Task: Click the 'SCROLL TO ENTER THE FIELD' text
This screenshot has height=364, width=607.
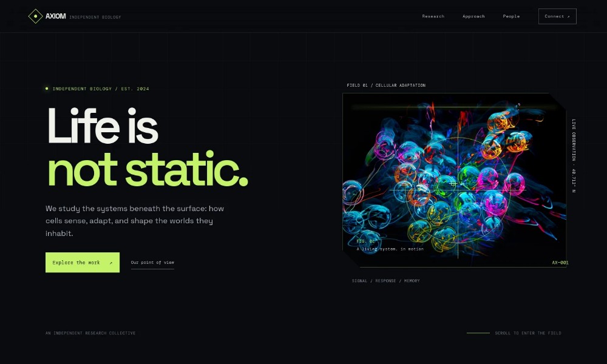Action: tap(528, 333)
